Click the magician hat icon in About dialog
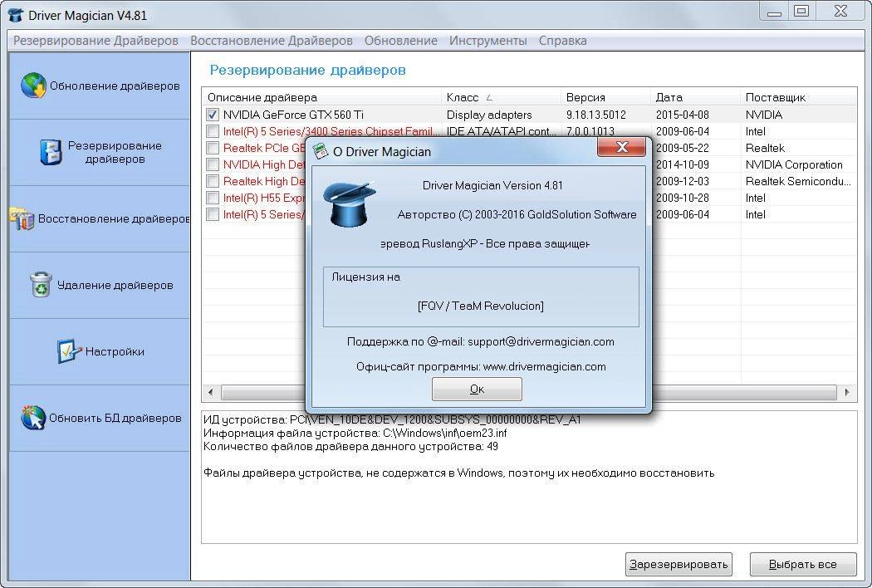872x588 pixels. [349, 203]
